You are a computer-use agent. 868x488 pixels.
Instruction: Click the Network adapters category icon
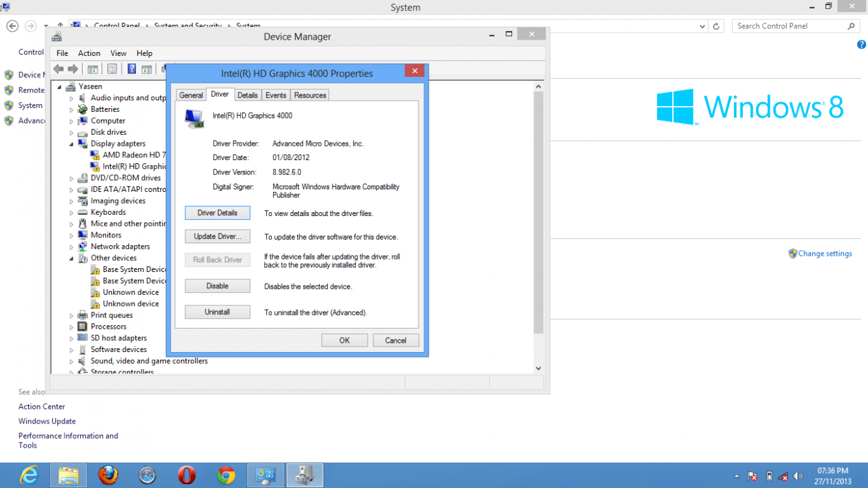tap(83, 247)
